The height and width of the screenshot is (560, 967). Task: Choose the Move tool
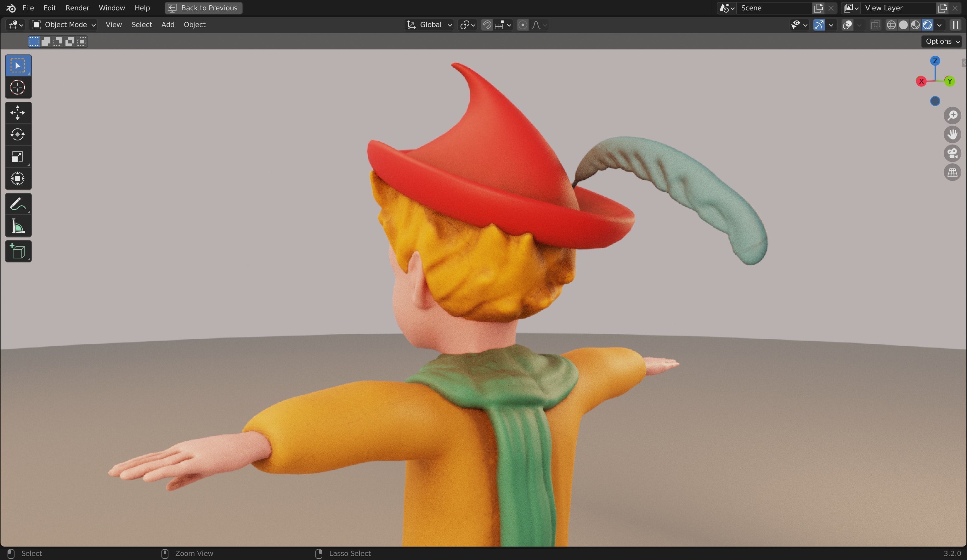click(18, 113)
